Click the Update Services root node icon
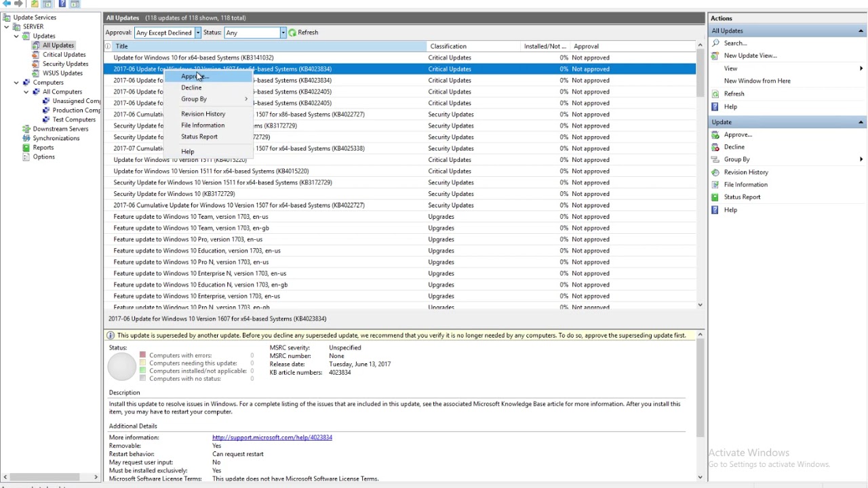Screen dimensions: 868x488 click(x=7, y=17)
